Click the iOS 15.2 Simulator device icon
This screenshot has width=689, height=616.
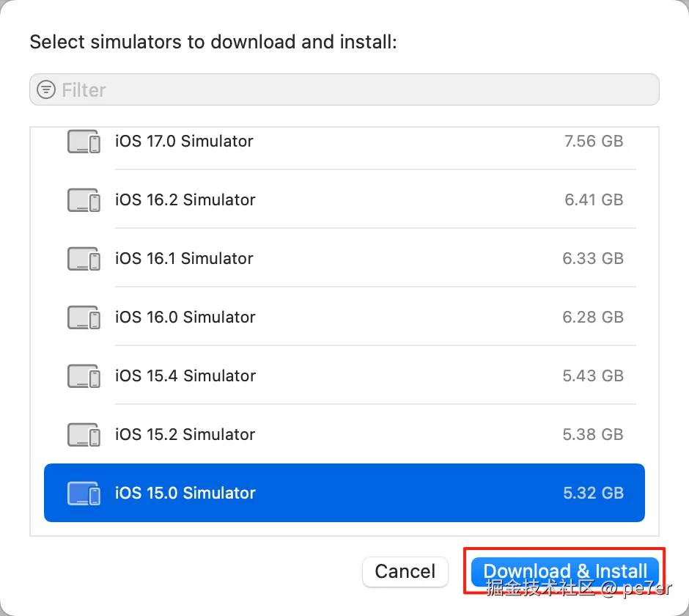[84, 435]
